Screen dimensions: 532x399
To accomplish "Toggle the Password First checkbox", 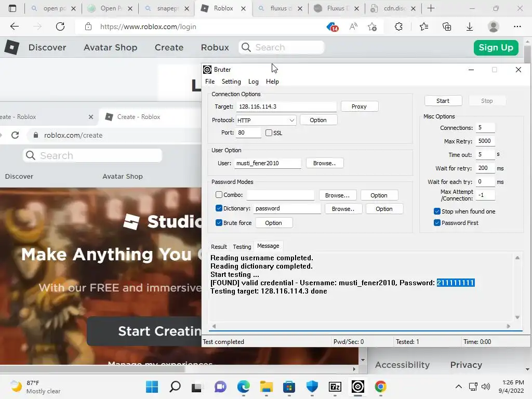I will click(x=437, y=222).
